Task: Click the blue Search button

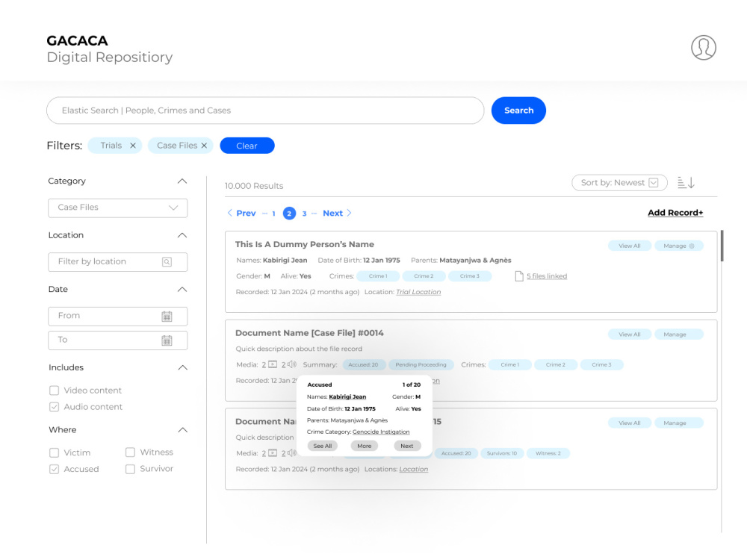Action: pos(518,111)
